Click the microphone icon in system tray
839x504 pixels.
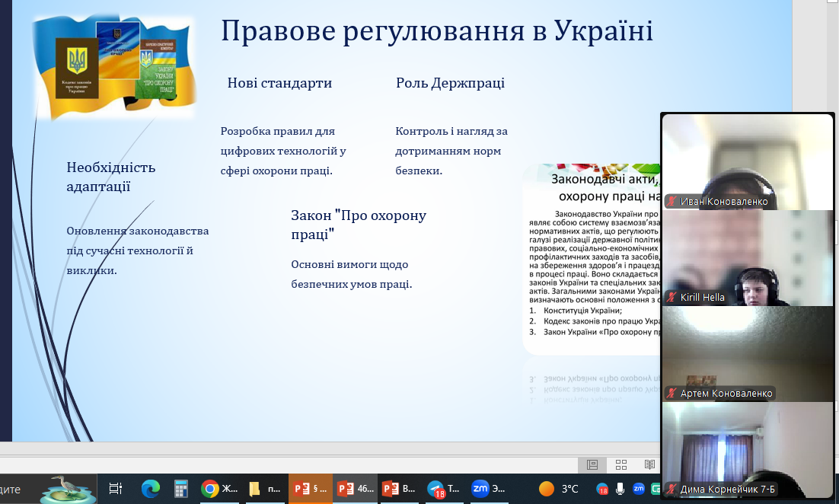tap(620, 489)
